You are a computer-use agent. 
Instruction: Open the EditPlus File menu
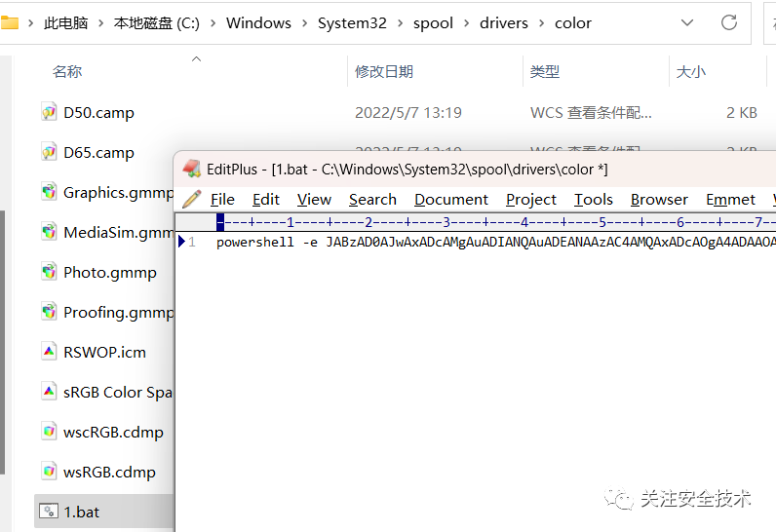[222, 199]
